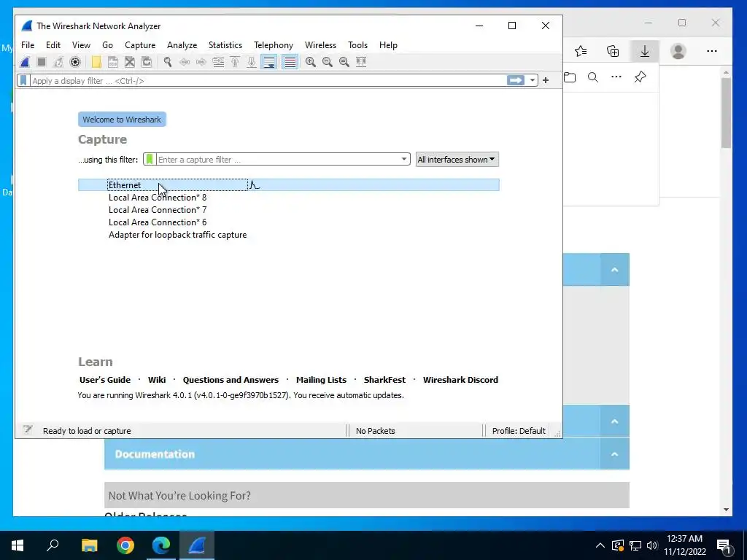The height and width of the screenshot is (560, 747).
Task: Open the Telephony menu
Action: (x=274, y=44)
